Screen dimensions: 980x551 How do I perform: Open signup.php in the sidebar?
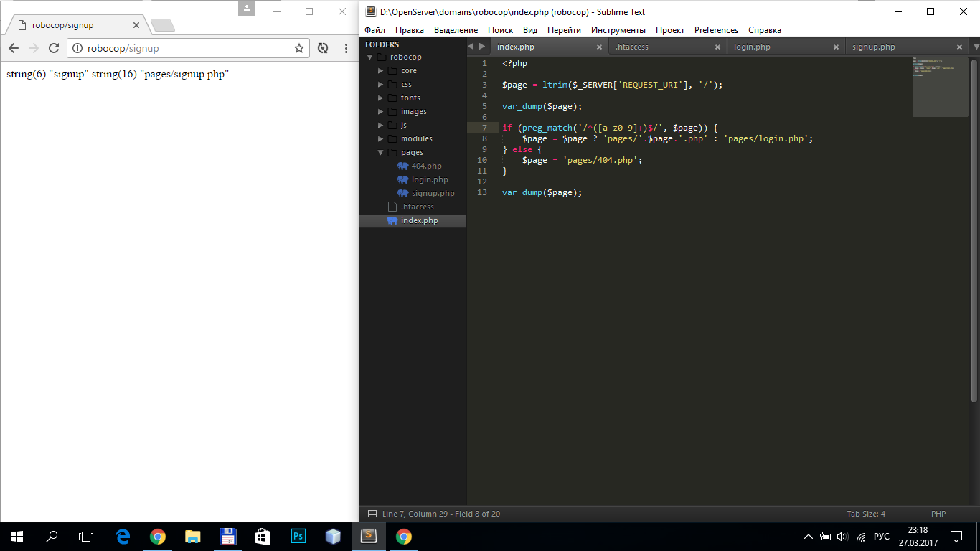[x=433, y=194]
